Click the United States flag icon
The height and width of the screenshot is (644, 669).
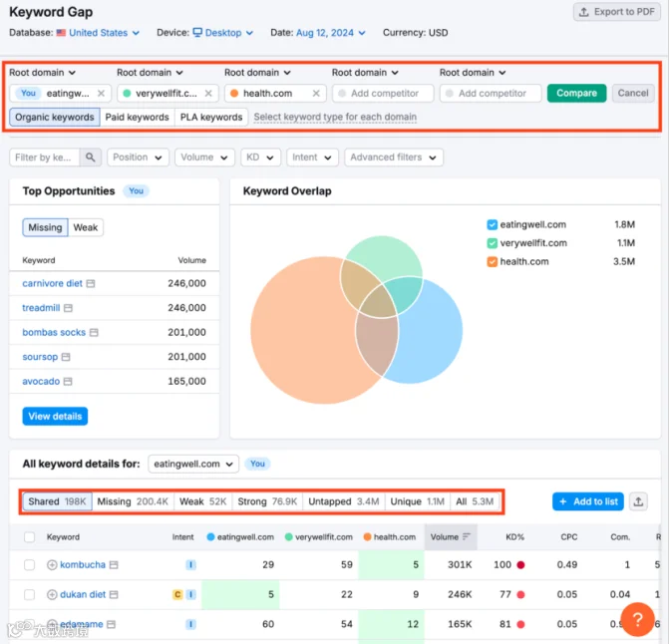click(61, 33)
